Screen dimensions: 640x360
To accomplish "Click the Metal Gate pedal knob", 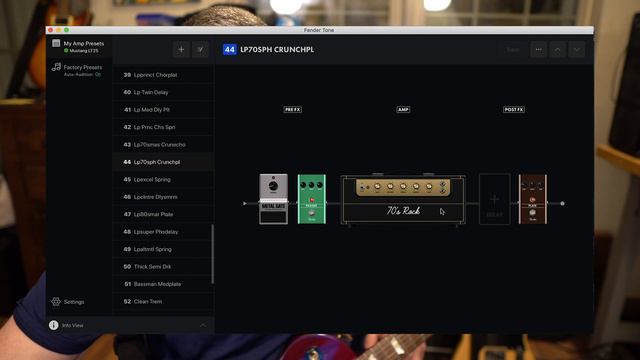I will (x=273, y=186).
